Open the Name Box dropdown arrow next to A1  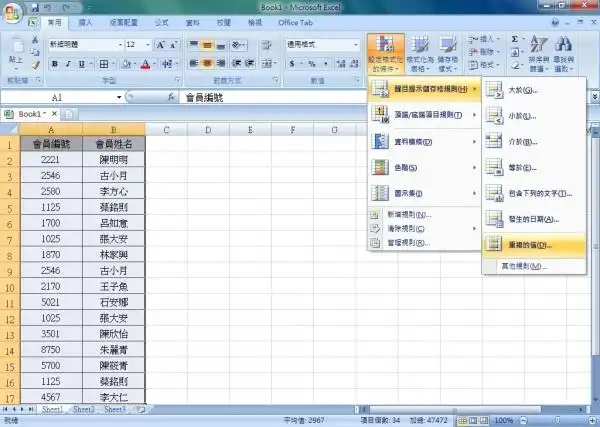click(119, 97)
